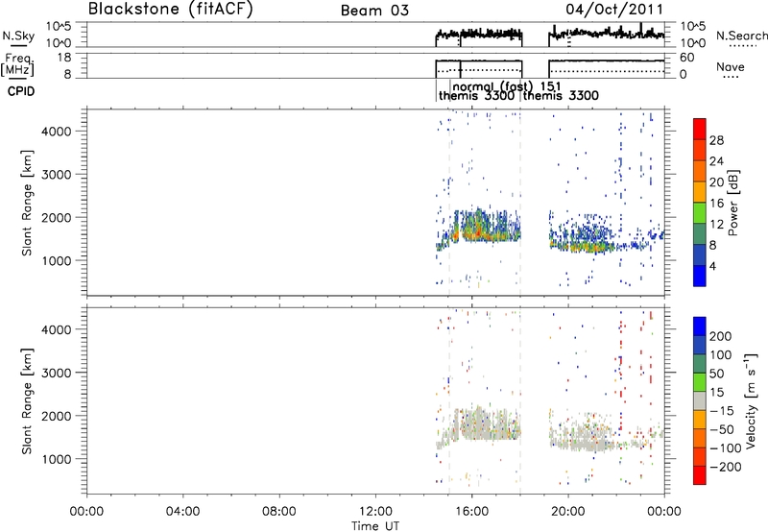This screenshot has width=768, height=532.
Task: Click the "Time UT" axis label
Action: click(375, 526)
